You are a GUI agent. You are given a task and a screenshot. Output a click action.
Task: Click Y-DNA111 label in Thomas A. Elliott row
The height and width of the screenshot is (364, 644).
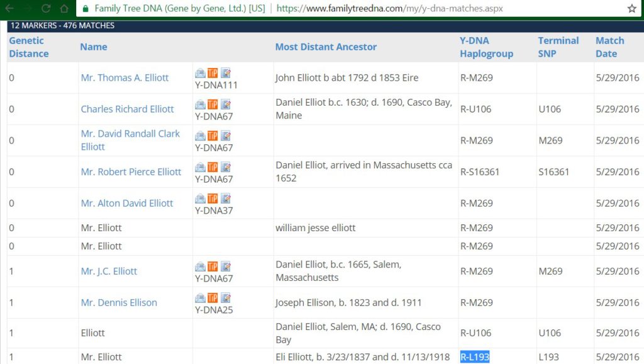click(216, 85)
